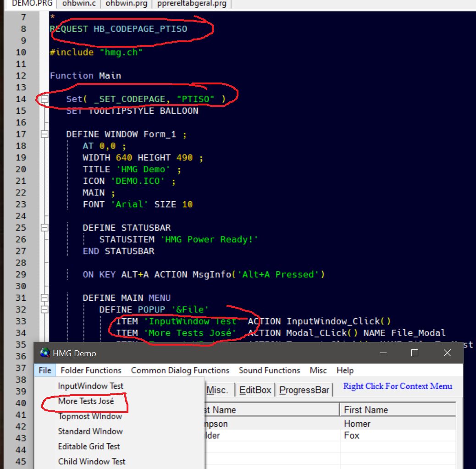This screenshot has width=476, height=469.
Task: Switch to the EditBox tab
Action: click(255, 390)
